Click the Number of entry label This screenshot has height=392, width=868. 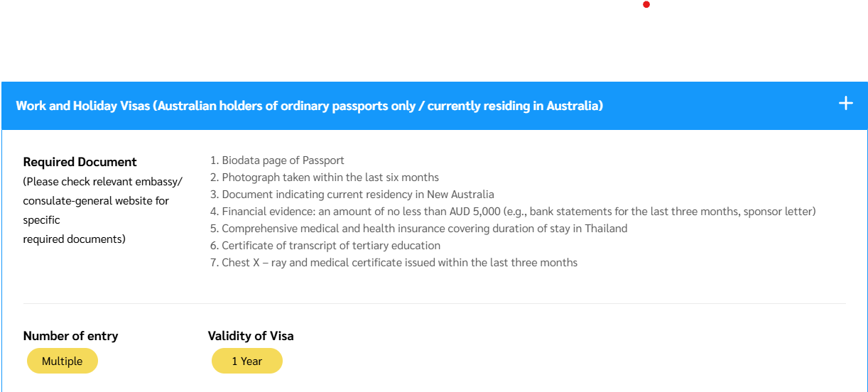pos(70,336)
